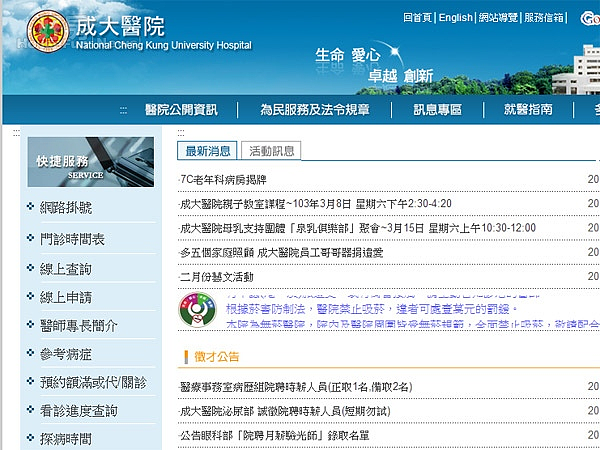Open job notice 成大醫院泌尿部 誠徵院聘時薪人員
Image resolution: width=600 pixels, height=450 pixels.
(x=285, y=411)
